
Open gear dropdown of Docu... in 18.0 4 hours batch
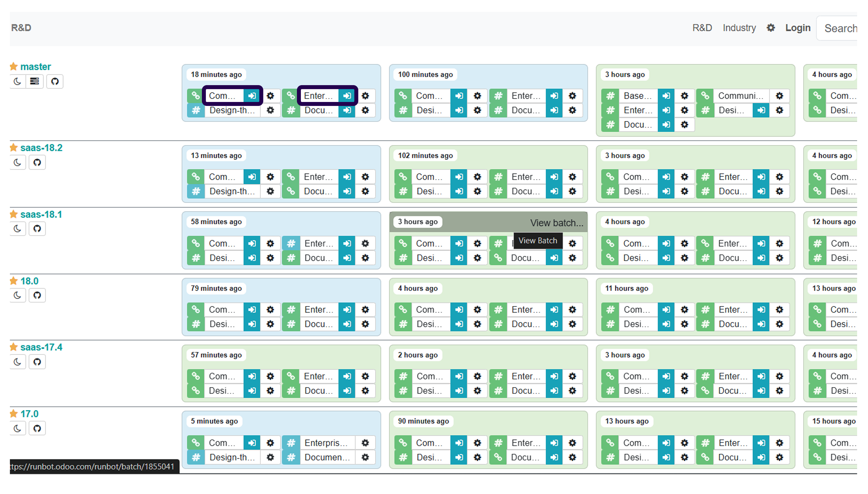tap(573, 324)
